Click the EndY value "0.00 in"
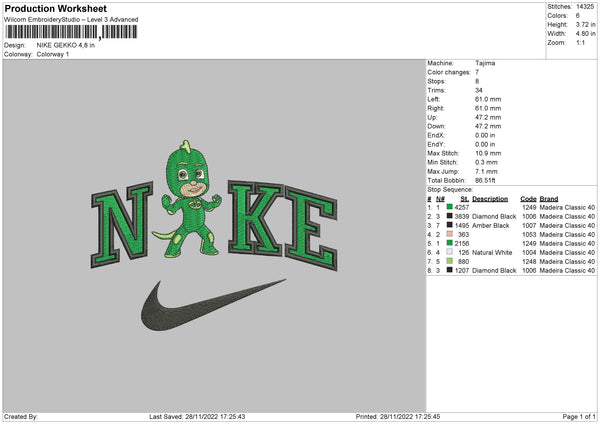 pyautogui.click(x=485, y=144)
